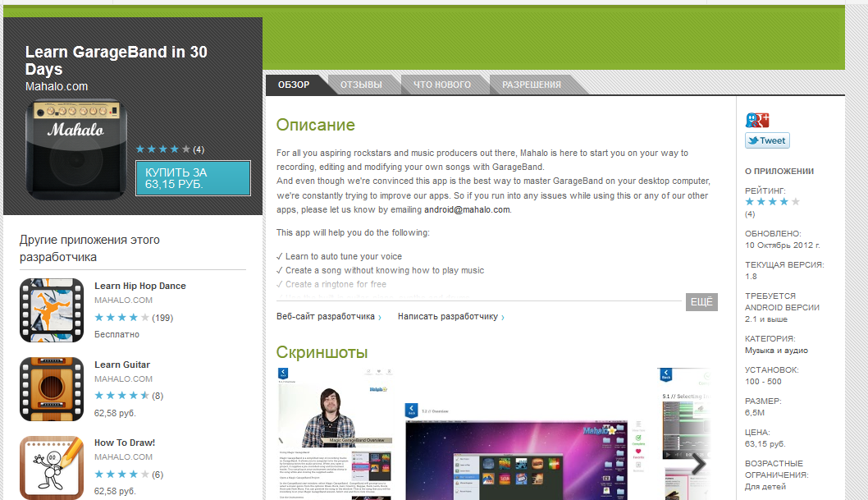Switch to the ОТЗЫВЫ tab
Image resolution: width=868 pixels, height=500 pixels.
(361, 85)
